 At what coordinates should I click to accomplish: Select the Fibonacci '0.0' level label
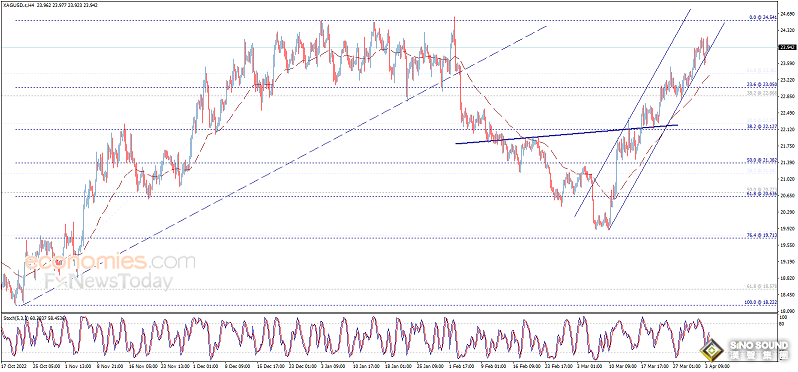(x=763, y=17)
